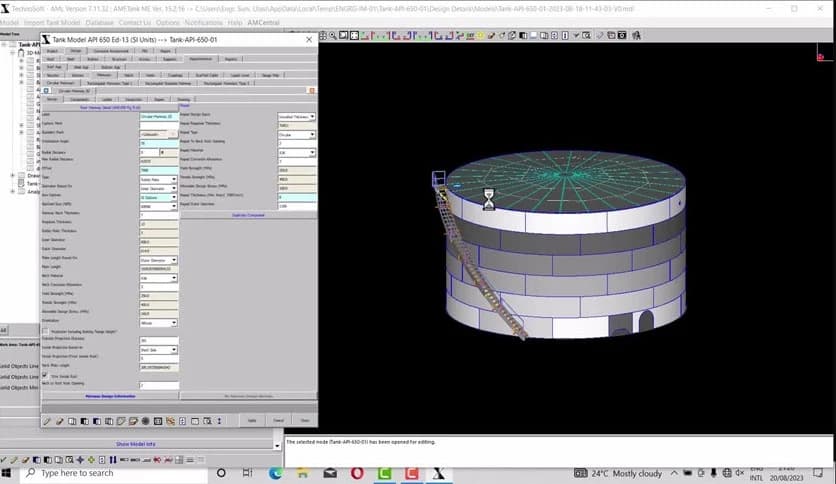Toggle the Projection Including Flange Height checkbox

coord(46,330)
